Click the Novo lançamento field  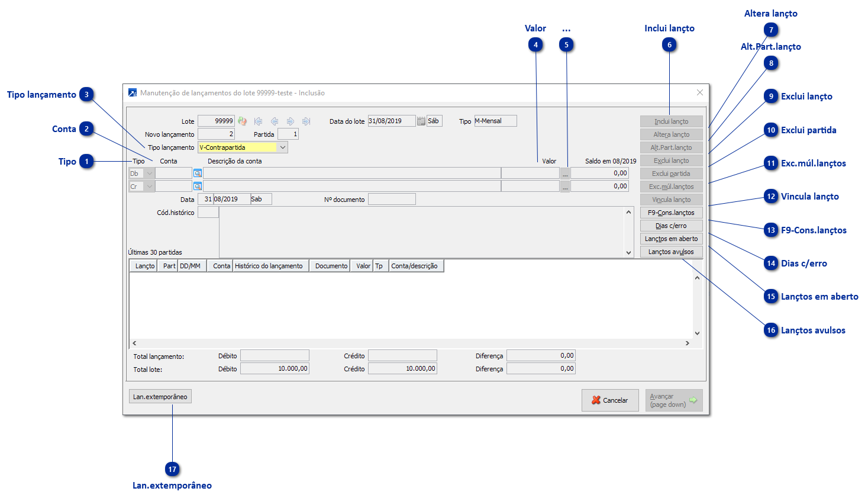point(216,134)
